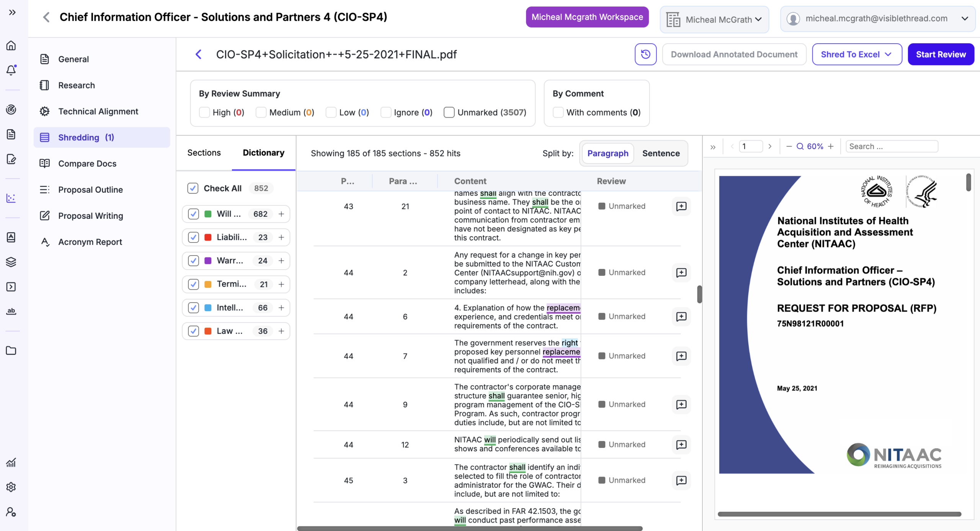Screen dimensions: 980x531
Task: Add comment to page 44 paragraph 2
Action: 681,273
